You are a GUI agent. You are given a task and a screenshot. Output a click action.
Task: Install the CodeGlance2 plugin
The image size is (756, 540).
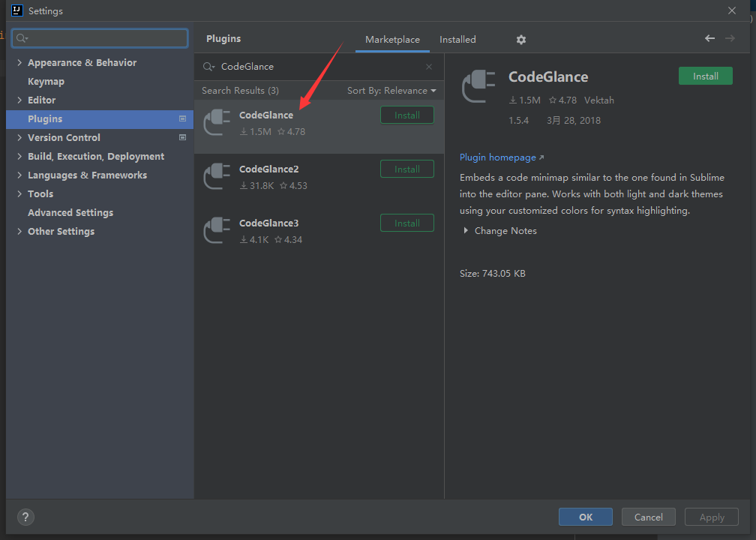[x=407, y=169]
